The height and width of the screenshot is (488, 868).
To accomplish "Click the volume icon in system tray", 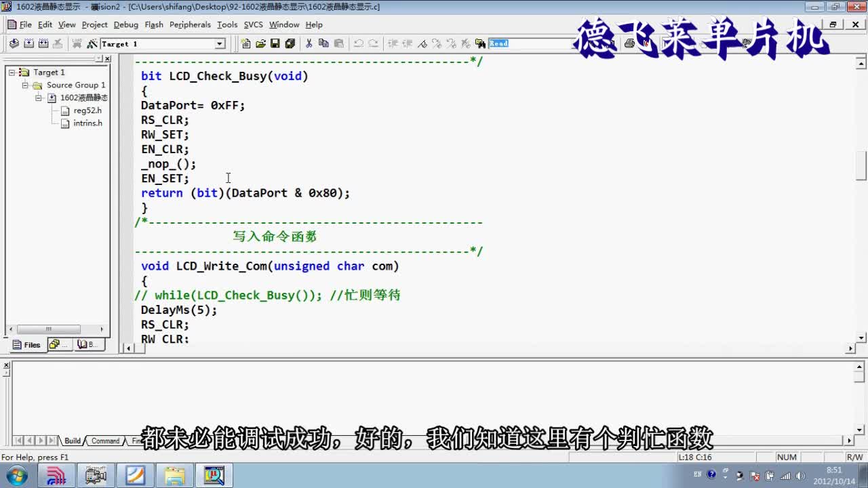I will coord(800,476).
